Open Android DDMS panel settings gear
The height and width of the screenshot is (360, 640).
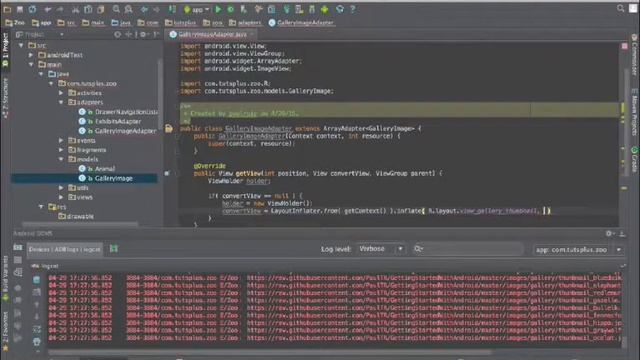click(609, 233)
